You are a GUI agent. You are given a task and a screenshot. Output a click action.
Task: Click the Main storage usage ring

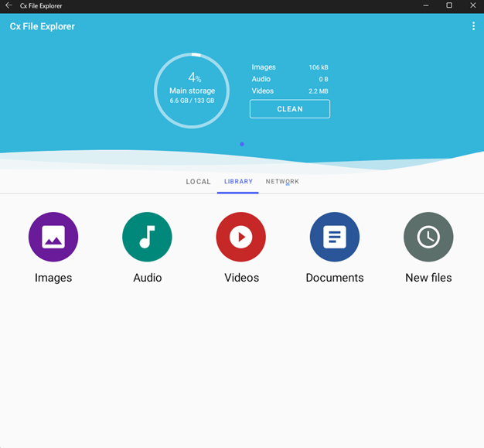(x=192, y=91)
